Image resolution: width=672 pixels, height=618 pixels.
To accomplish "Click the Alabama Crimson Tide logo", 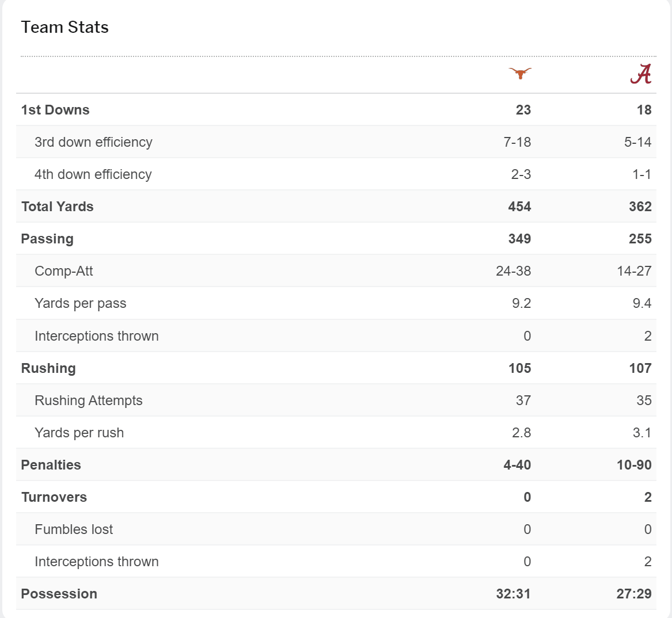I will [x=641, y=74].
